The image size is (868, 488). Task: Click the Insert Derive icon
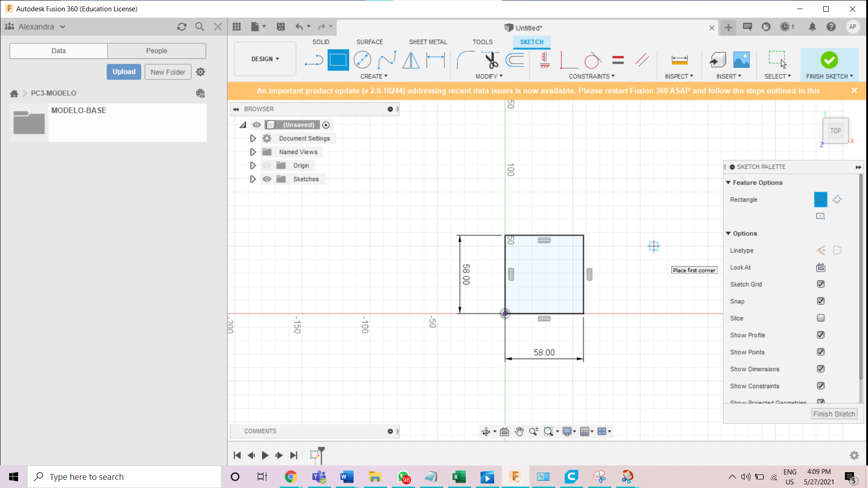point(717,60)
